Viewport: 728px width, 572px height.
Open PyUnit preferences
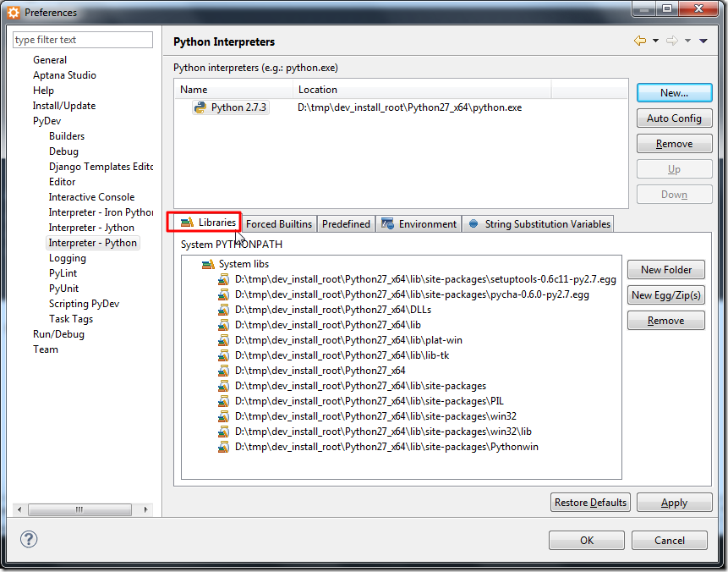click(63, 289)
